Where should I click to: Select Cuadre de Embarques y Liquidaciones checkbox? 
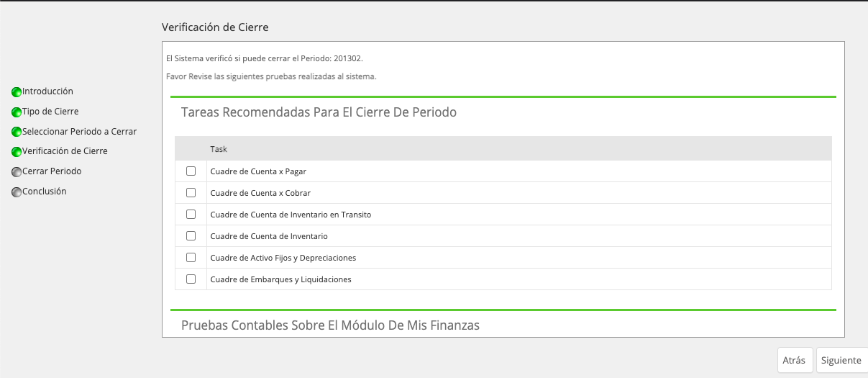(191, 279)
